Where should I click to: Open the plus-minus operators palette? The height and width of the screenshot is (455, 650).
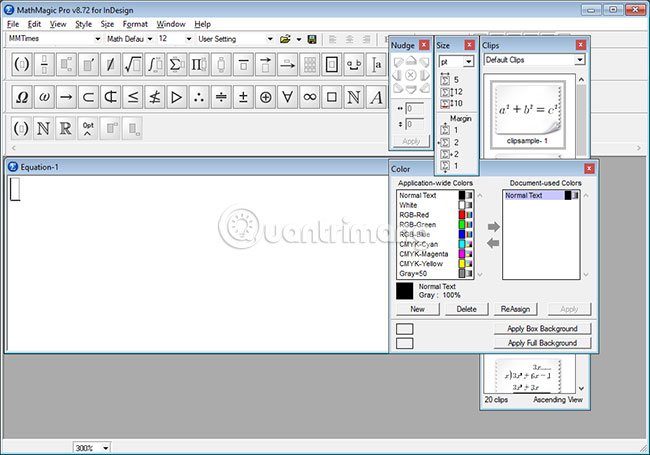coord(243,97)
